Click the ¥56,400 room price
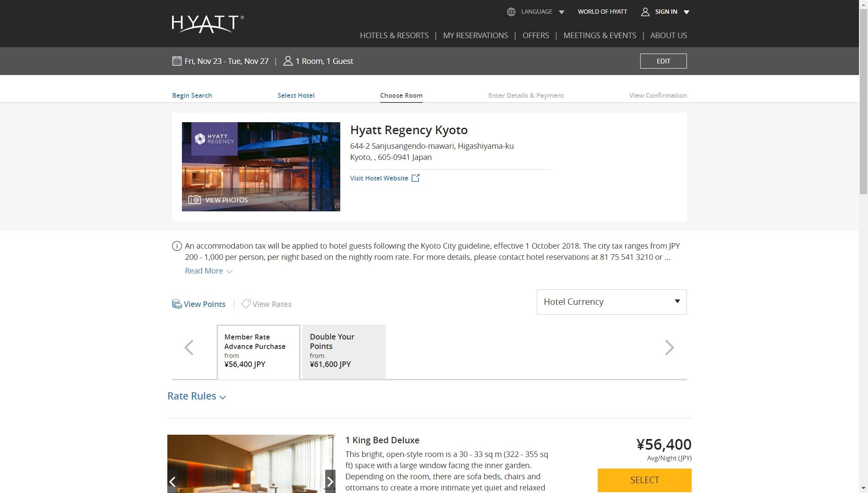Screen dimensions: 868x493 [x=664, y=445]
